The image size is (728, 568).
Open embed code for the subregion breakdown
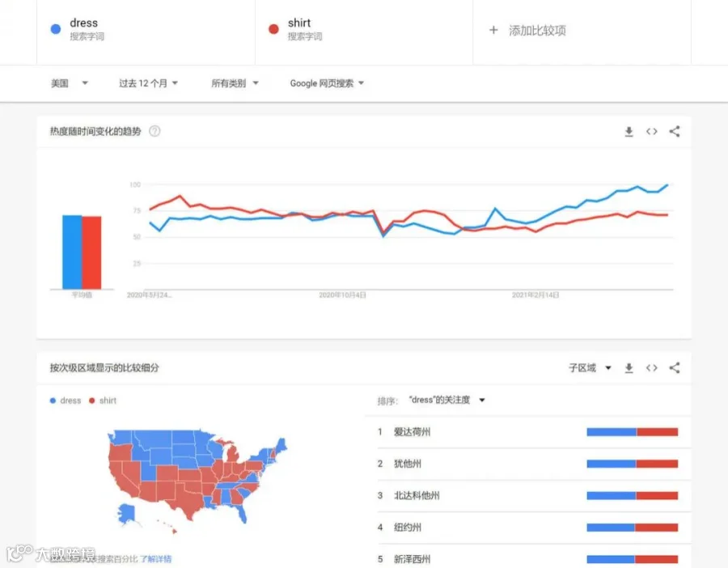click(x=651, y=368)
